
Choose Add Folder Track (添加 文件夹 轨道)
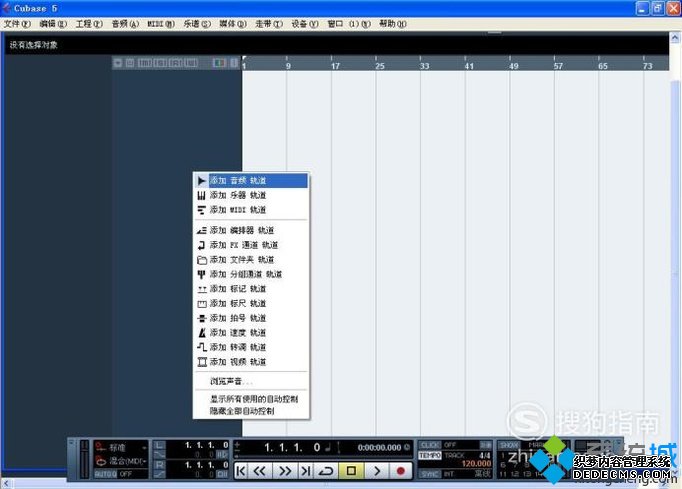pyautogui.click(x=251, y=260)
